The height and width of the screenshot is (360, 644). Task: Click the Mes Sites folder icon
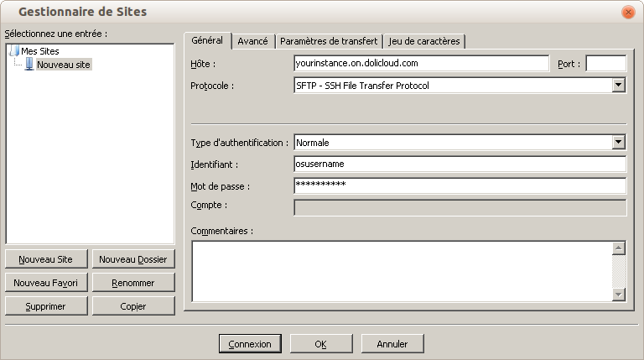[x=14, y=51]
